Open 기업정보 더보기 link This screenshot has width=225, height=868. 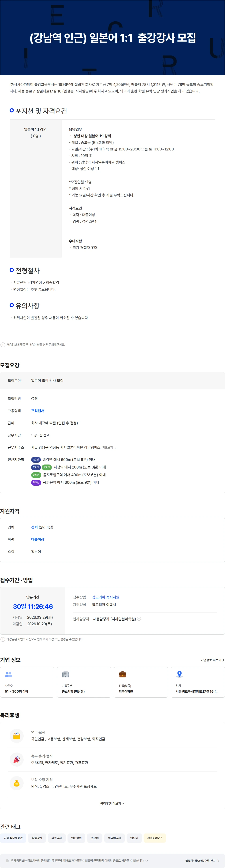click(212, 660)
